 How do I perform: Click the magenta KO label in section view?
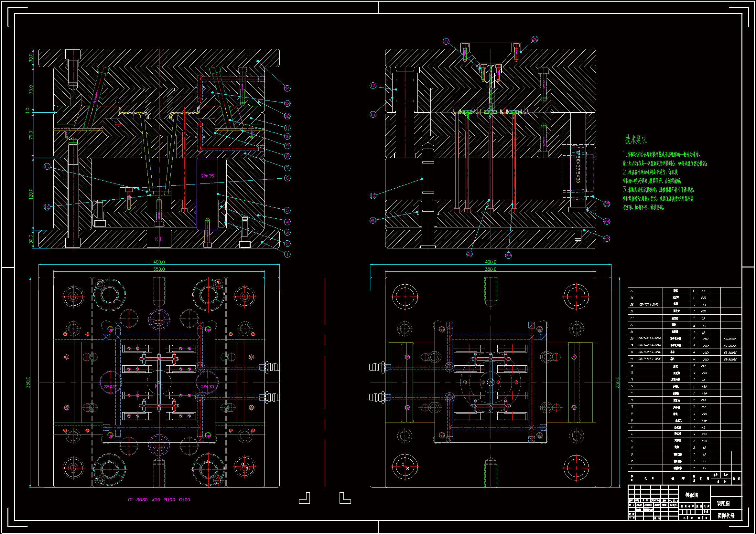coord(159,239)
